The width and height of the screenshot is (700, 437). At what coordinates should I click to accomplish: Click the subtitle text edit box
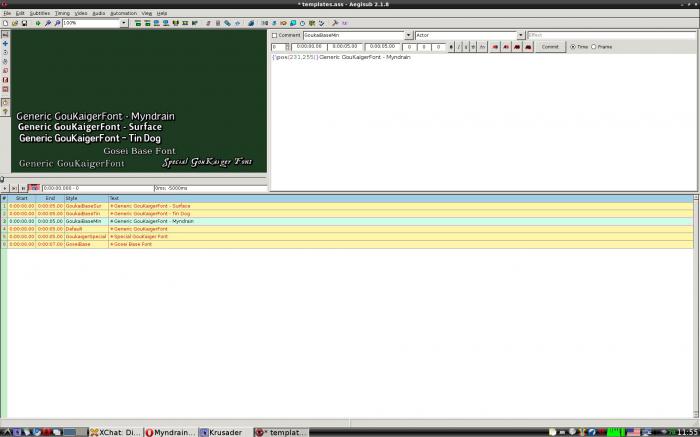pos(483,122)
